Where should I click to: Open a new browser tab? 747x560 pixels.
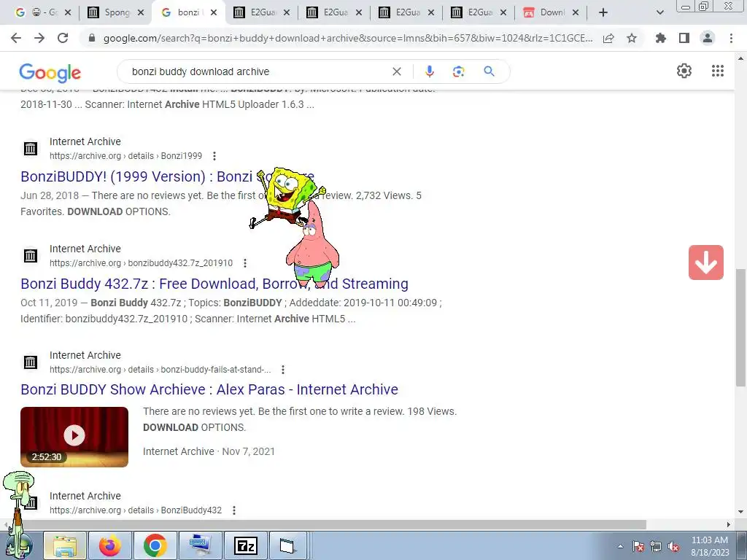click(x=603, y=13)
